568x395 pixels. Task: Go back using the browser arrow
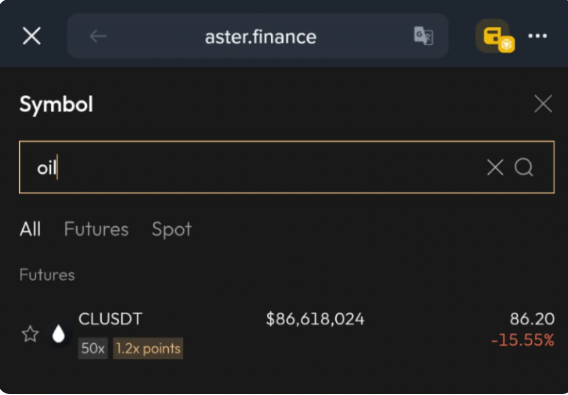[98, 36]
